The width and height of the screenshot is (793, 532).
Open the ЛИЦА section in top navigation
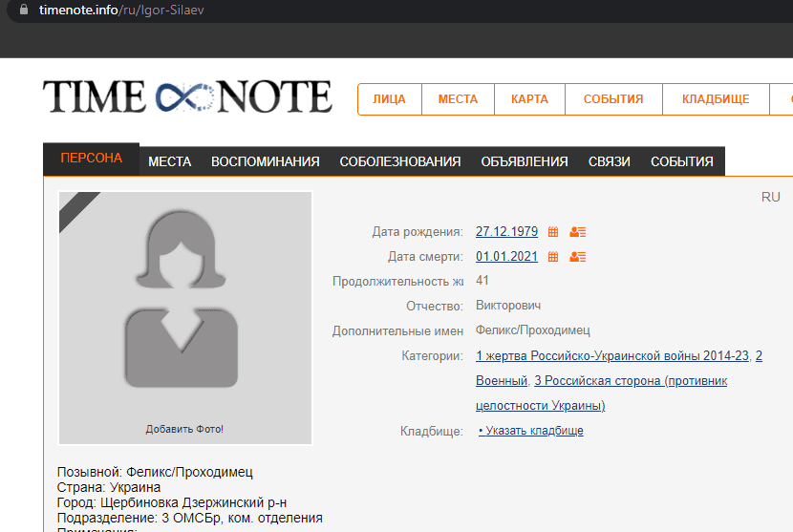click(x=389, y=99)
